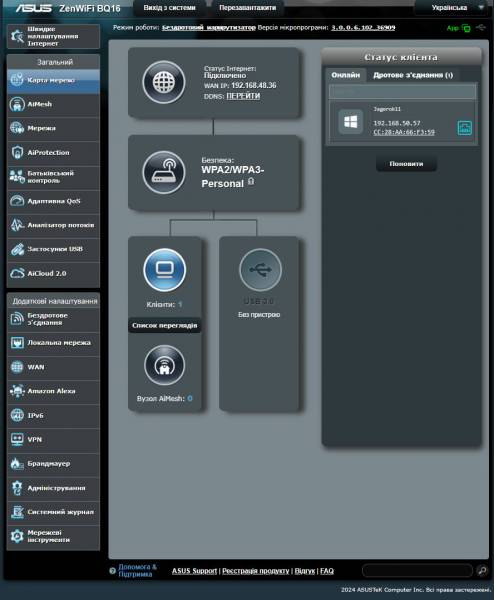494x600 pixels.
Task: Open the quick Internet setup icon
Action: click(16, 36)
